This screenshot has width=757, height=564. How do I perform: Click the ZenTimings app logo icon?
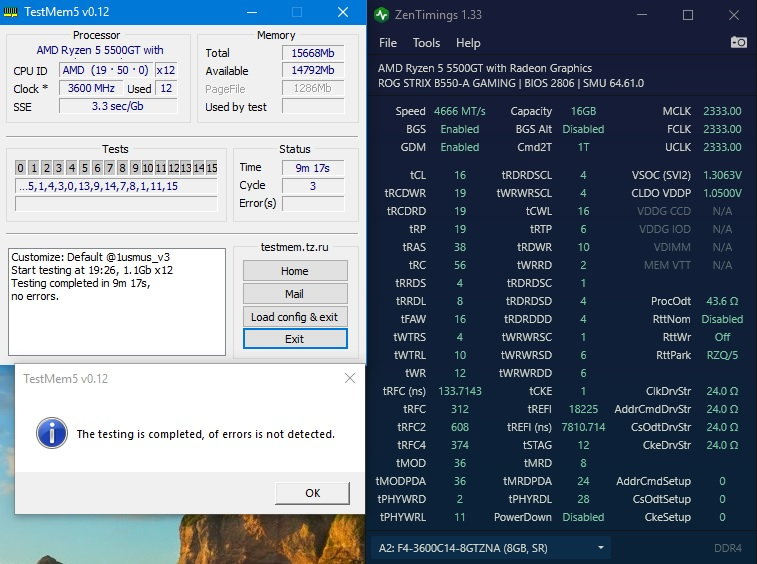[381, 15]
